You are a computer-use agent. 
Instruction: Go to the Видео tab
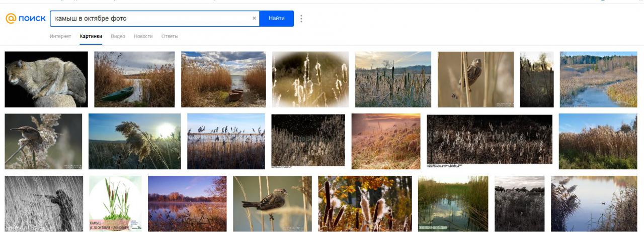[x=118, y=36]
